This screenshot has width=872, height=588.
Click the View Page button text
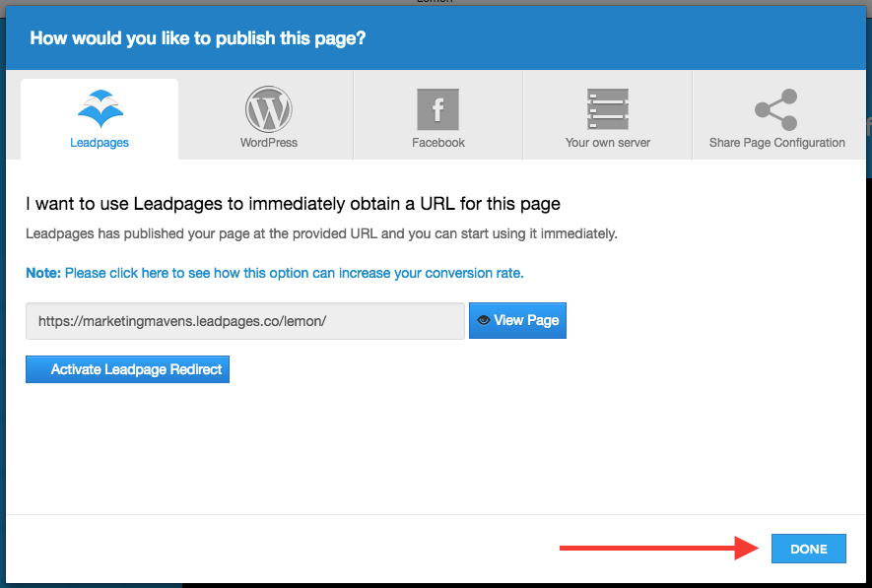click(526, 320)
